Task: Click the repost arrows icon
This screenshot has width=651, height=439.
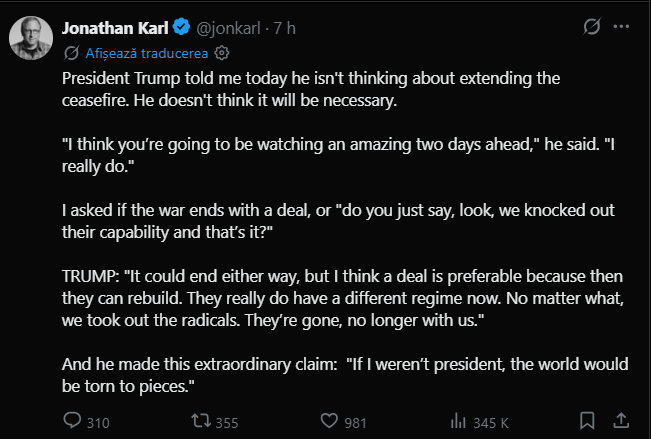Action: (x=201, y=421)
